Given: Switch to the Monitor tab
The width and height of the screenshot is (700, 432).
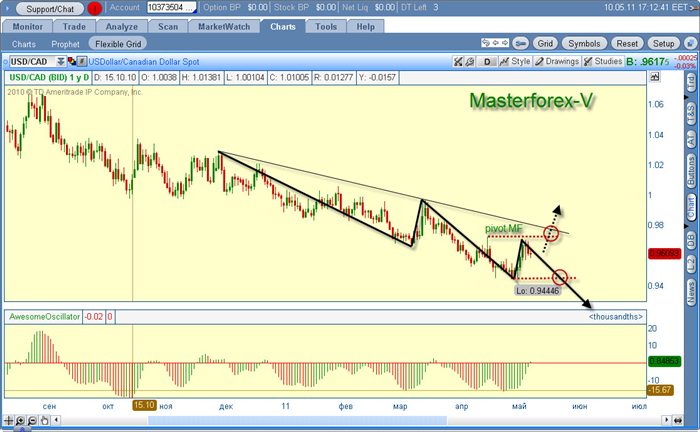Looking at the screenshot, I should 28,27.
